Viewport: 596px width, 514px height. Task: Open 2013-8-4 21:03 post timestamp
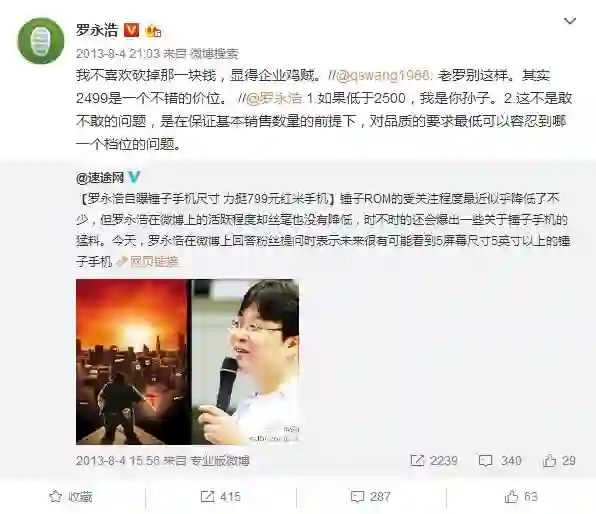click(118, 54)
